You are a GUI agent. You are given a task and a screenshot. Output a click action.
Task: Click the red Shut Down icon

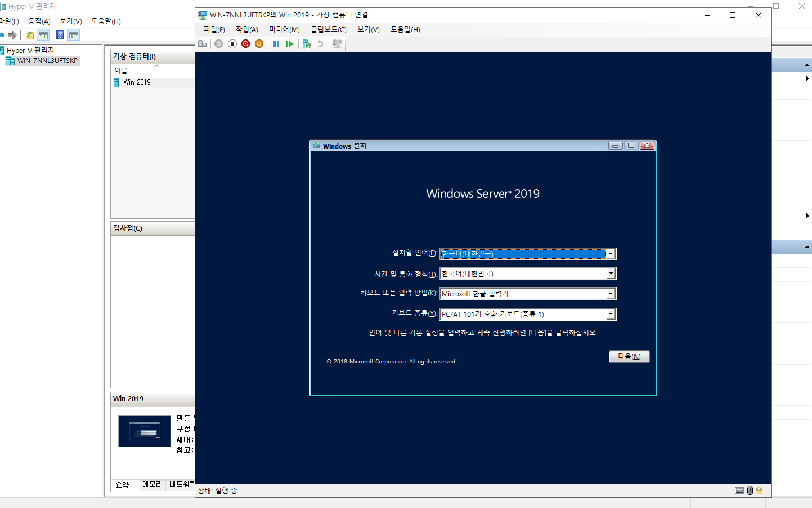(x=245, y=44)
